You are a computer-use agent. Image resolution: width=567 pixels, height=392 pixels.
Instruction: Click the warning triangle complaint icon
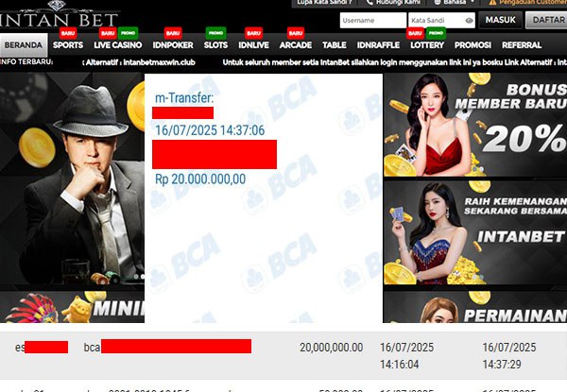click(x=492, y=2)
